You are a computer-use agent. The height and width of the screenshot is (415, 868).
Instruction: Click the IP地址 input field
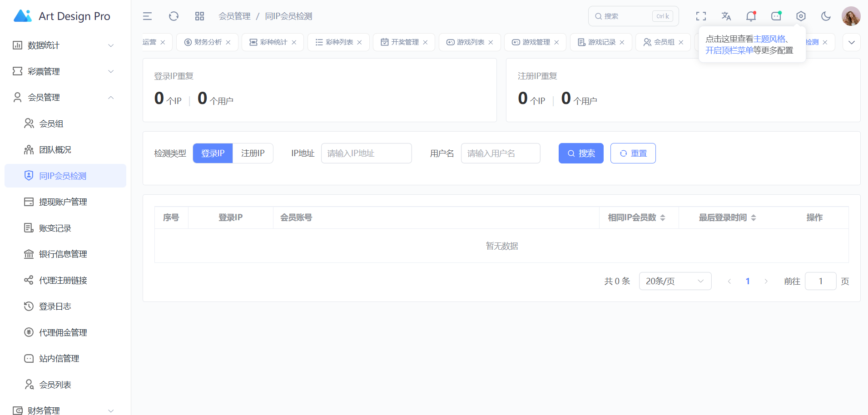(x=366, y=153)
